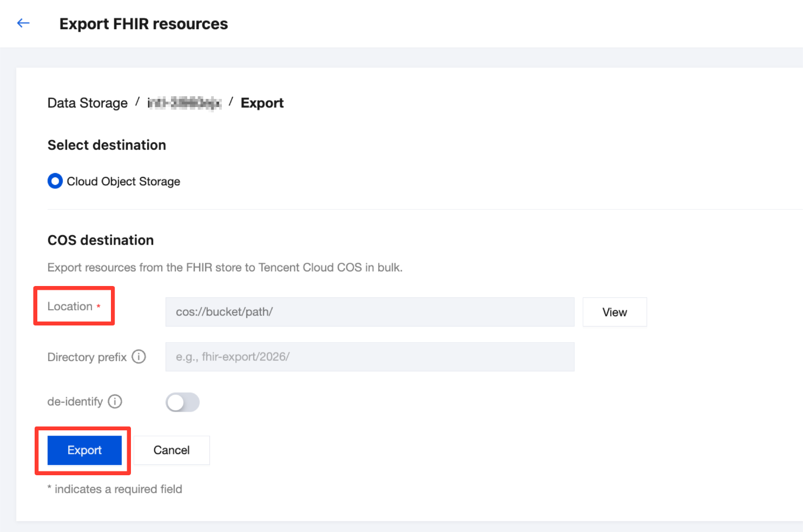Click the 'indicates a required field' note

click(x=115, y=489)
